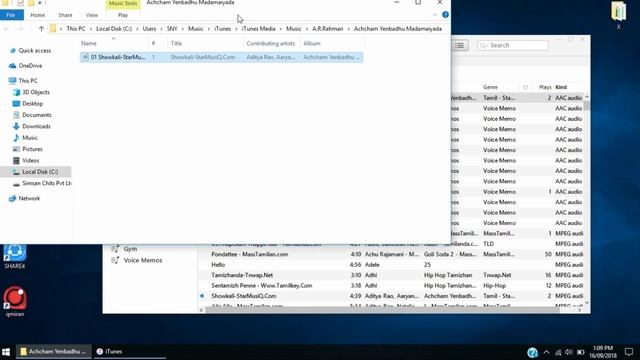Sort iTunes songs by Kind column

[x=561, y=87]
